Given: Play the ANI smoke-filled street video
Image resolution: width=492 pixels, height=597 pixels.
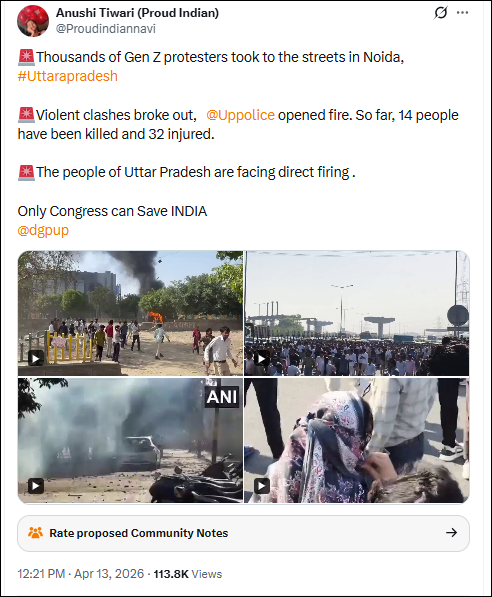Looking at the screenshot, I should [x=36, y=486].
